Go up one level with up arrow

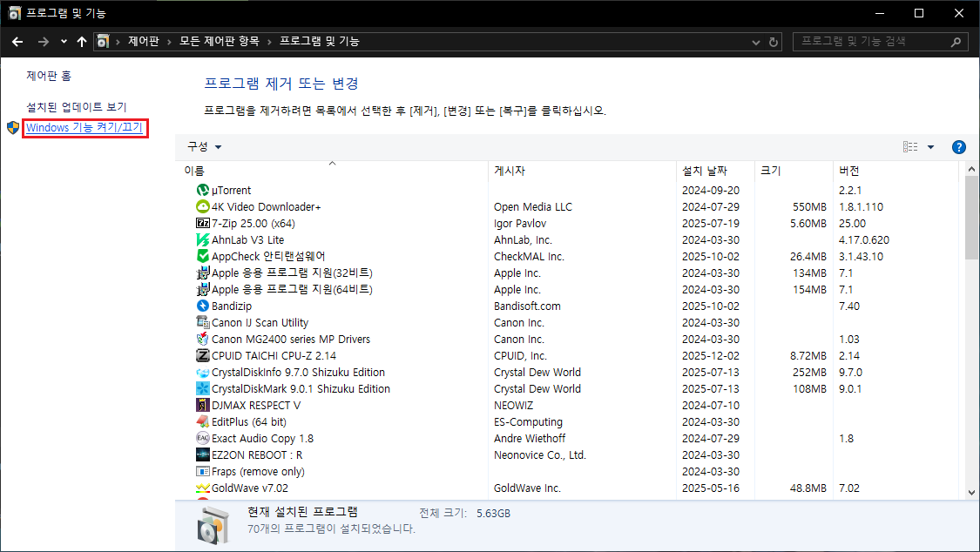pyautogui.click(x=82, y=42)
